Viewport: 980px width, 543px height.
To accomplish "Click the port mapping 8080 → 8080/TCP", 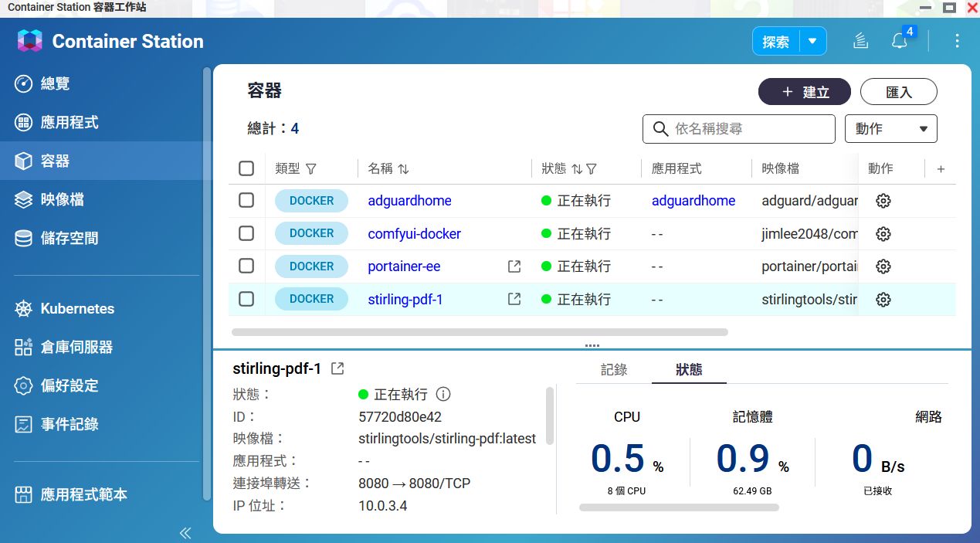I will (415, 484).
